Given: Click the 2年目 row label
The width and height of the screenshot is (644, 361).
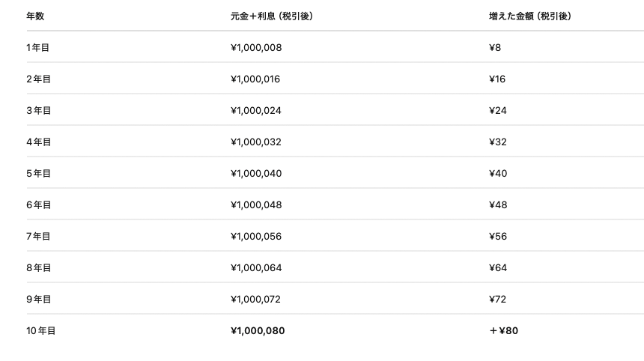Looking at the screenshot, I should click(38, 79).
